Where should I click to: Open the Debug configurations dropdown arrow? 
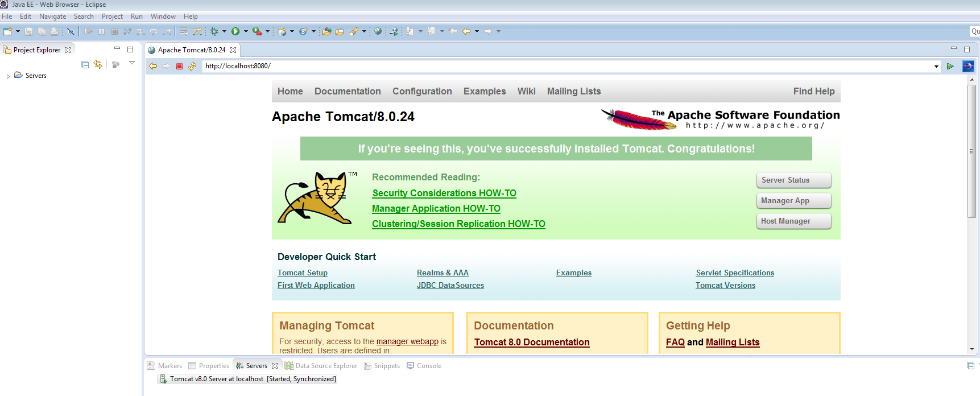click(224, 31)
